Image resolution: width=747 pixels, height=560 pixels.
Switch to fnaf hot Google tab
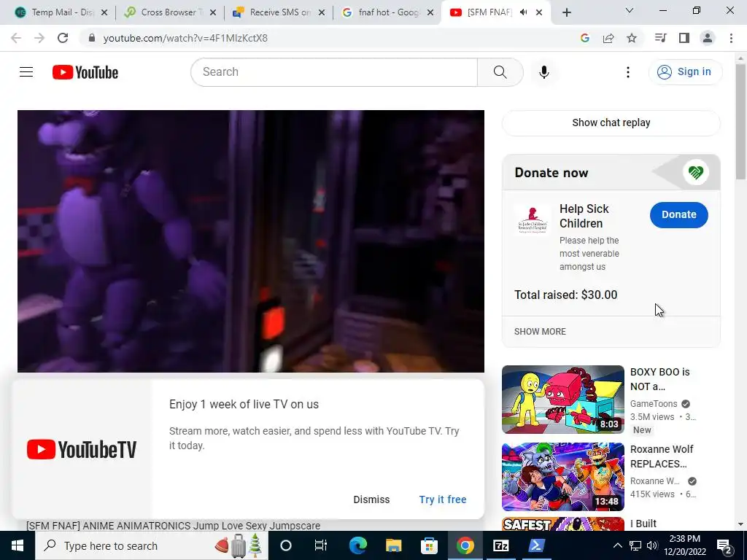(387, 12)
